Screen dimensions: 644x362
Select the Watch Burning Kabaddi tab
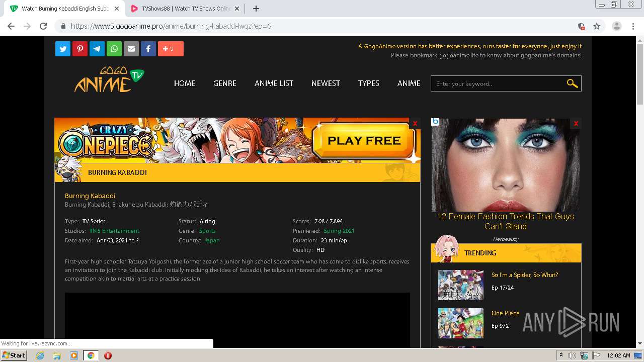pyautogui.click(x=65, y=9)
